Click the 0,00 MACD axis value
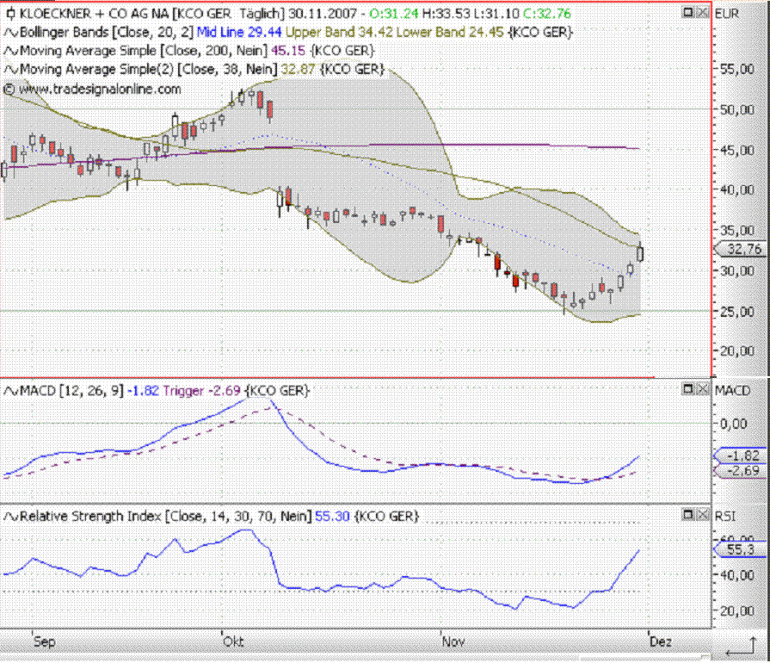Viewport: 770px width, 663px height. pyautogui.click(x=734, y=424)
